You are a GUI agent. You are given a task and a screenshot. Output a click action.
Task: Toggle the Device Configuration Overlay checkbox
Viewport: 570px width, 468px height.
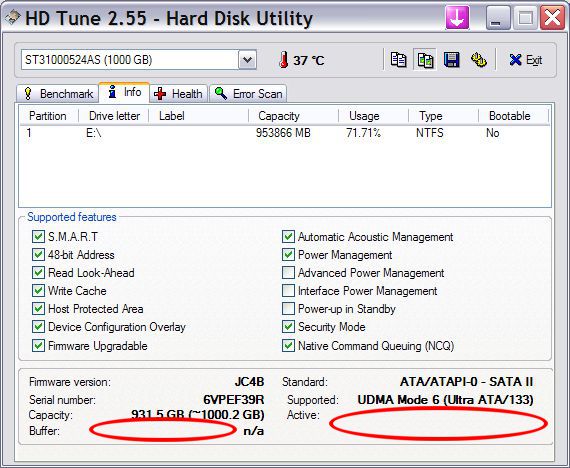tap(38, 327)
